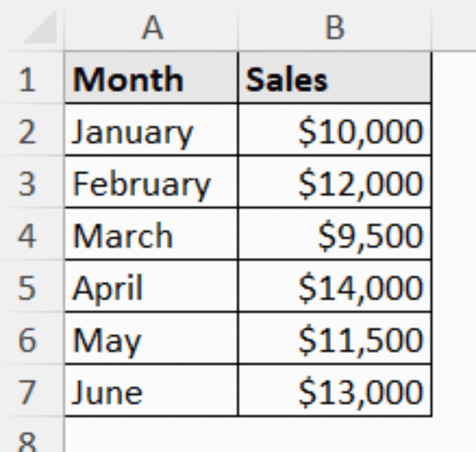Select the $13,000 cell for June
476x452 pixels.
click(334, 391)
